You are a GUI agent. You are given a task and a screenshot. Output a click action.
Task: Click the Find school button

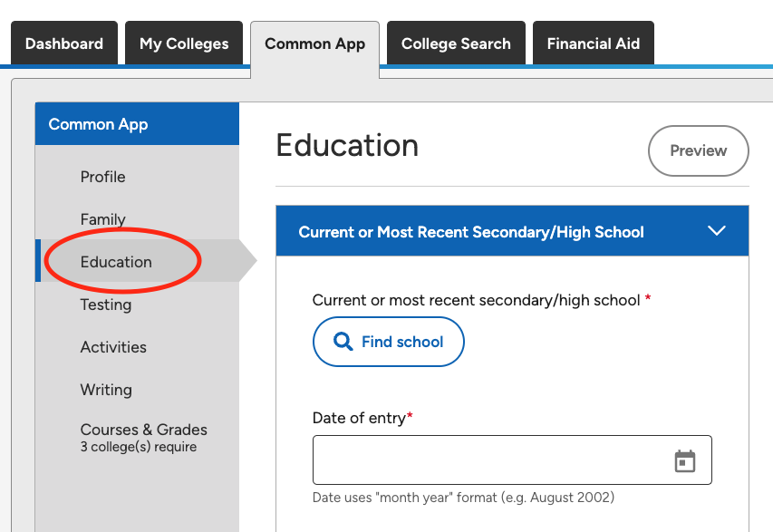click(x=388, y=342)
